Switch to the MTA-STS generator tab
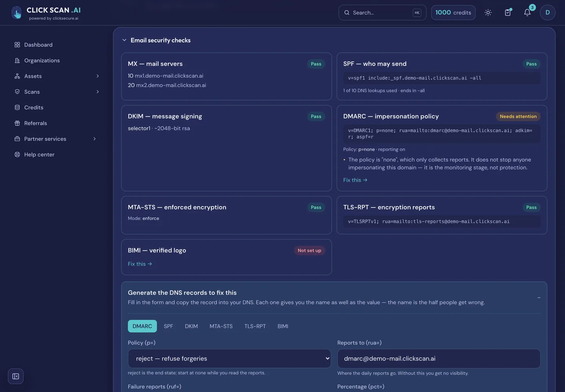The width and height of the screenshot is (565, 392). (x=221, y=326)
